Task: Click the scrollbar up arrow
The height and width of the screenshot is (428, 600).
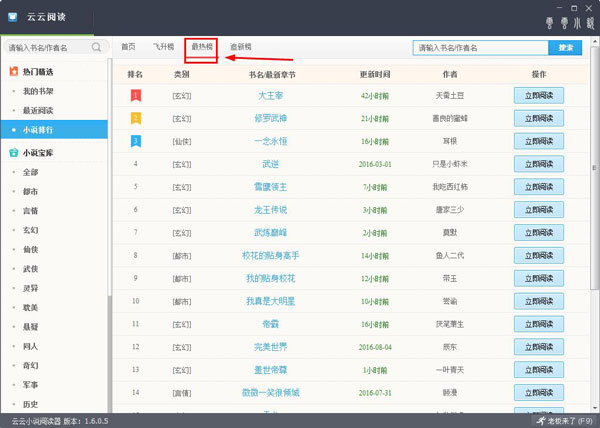Action: click(595, 41)
